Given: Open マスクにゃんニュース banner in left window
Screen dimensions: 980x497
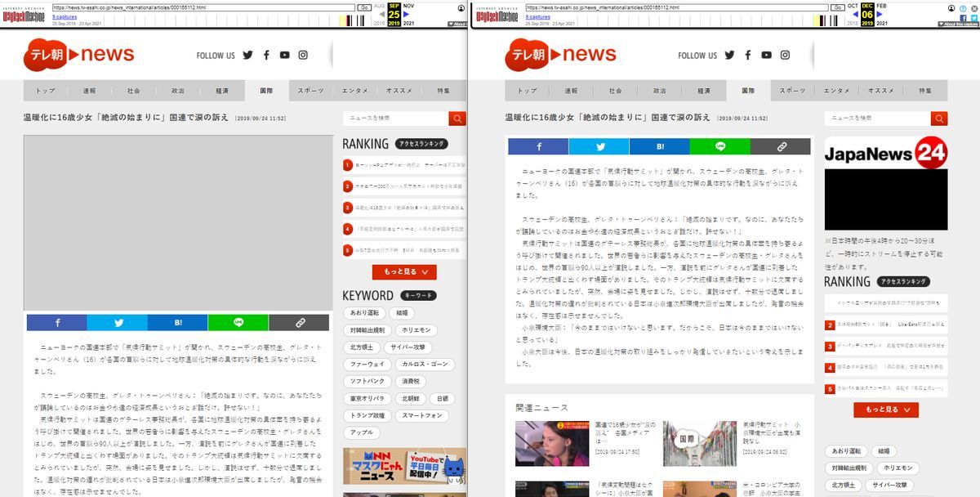Looking at the screenshot, I should (x=404, y=466).
